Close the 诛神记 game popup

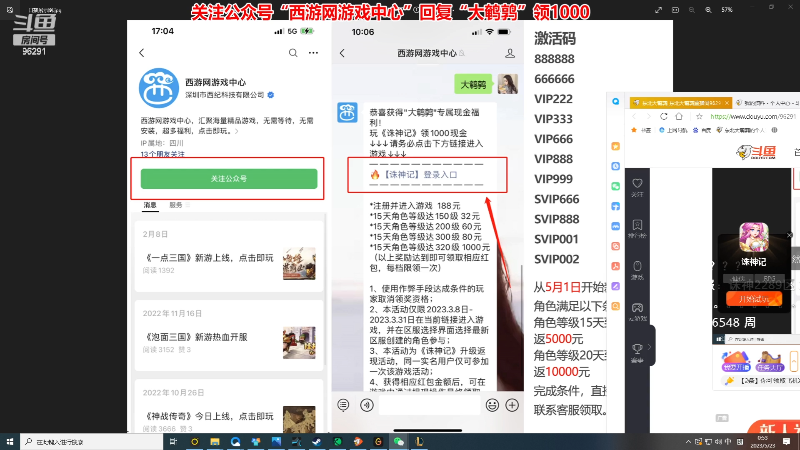pos(790,235)
